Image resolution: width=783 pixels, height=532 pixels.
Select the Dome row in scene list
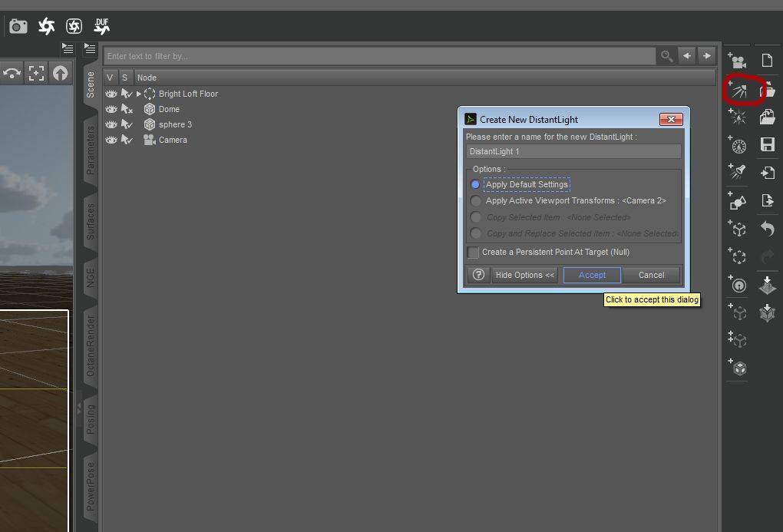tap(169, 110)
